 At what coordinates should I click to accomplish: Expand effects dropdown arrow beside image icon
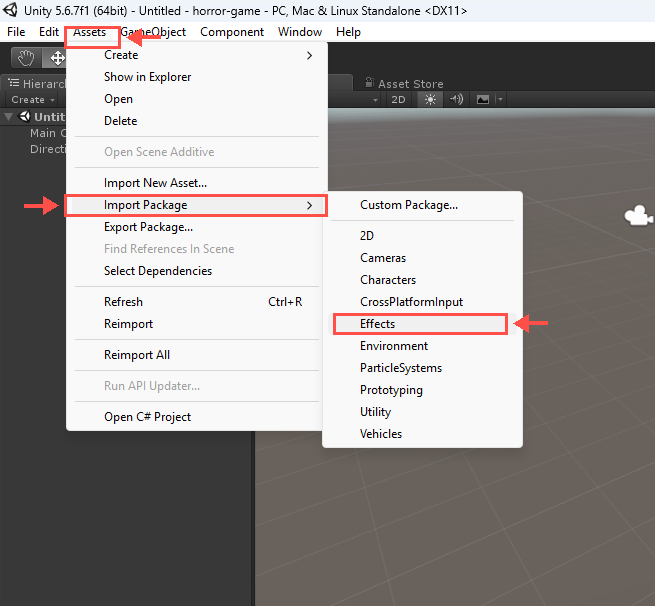coord(500,99)
